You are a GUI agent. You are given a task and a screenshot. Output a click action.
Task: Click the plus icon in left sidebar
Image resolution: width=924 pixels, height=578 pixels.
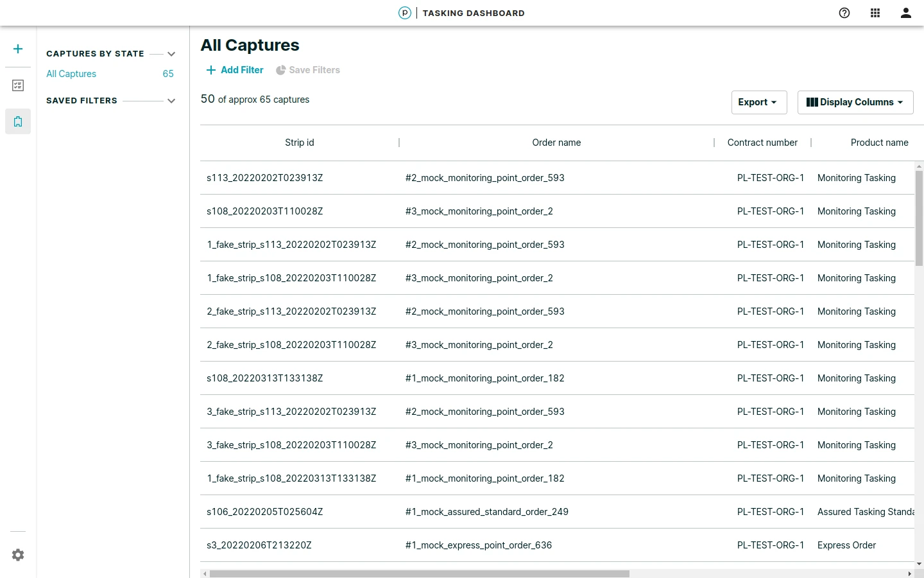(x=18, y=49)
